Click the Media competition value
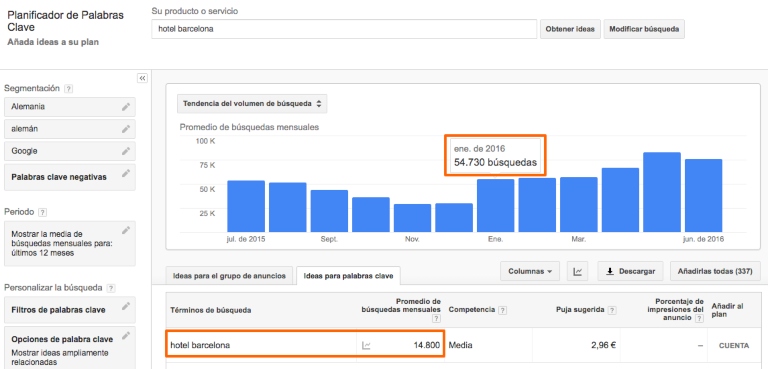 pos(460,345)
